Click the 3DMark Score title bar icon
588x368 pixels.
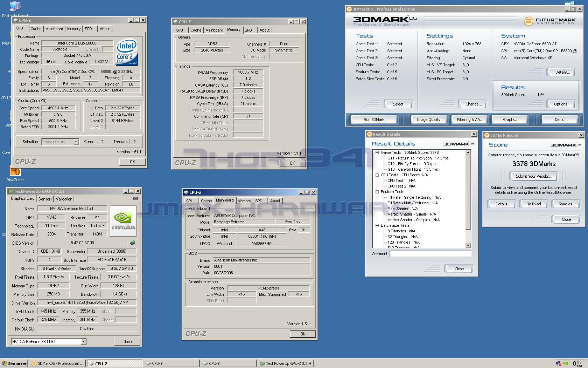(x=486, y=135)
